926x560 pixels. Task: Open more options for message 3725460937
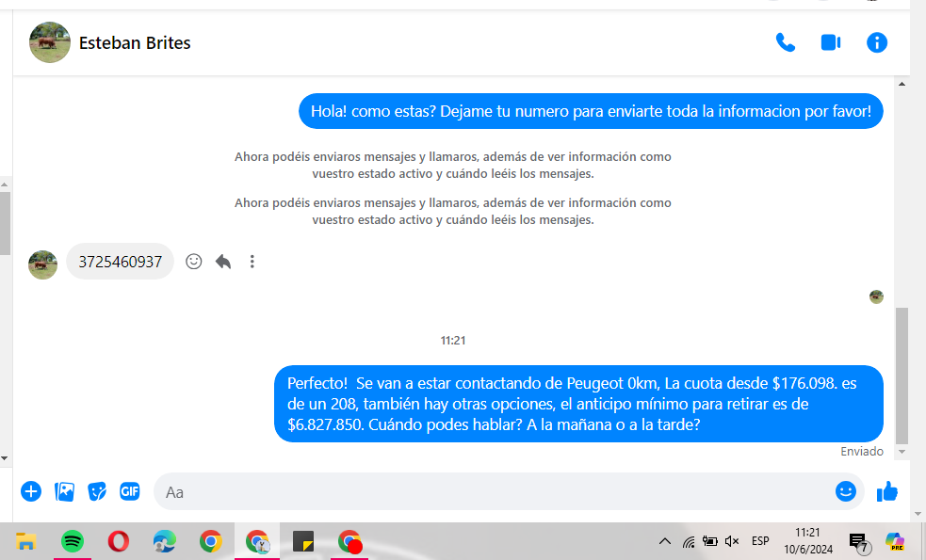pos(252,262)
